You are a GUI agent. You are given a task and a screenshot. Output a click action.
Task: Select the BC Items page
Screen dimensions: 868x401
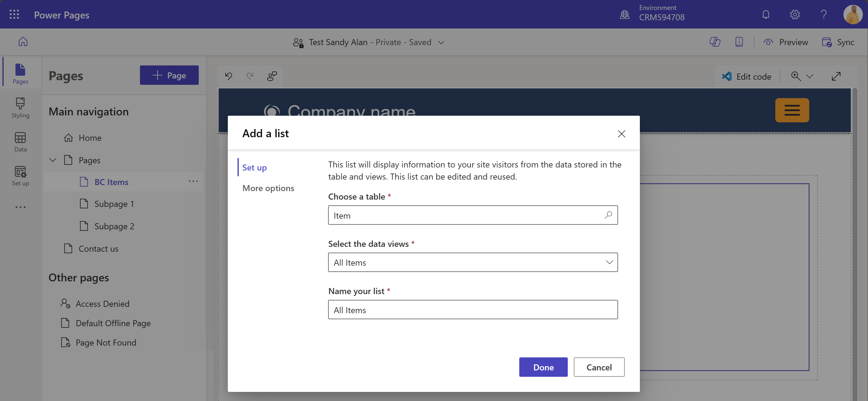pos(111,182)
